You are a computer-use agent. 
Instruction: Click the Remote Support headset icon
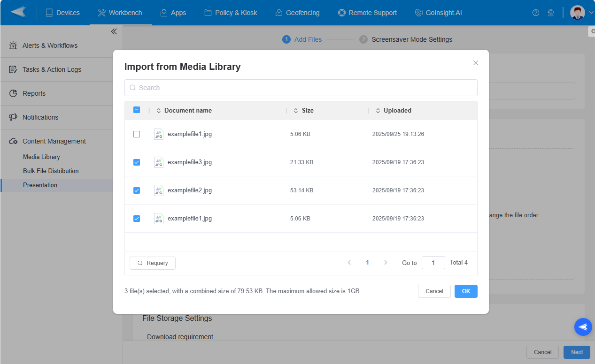341,13
